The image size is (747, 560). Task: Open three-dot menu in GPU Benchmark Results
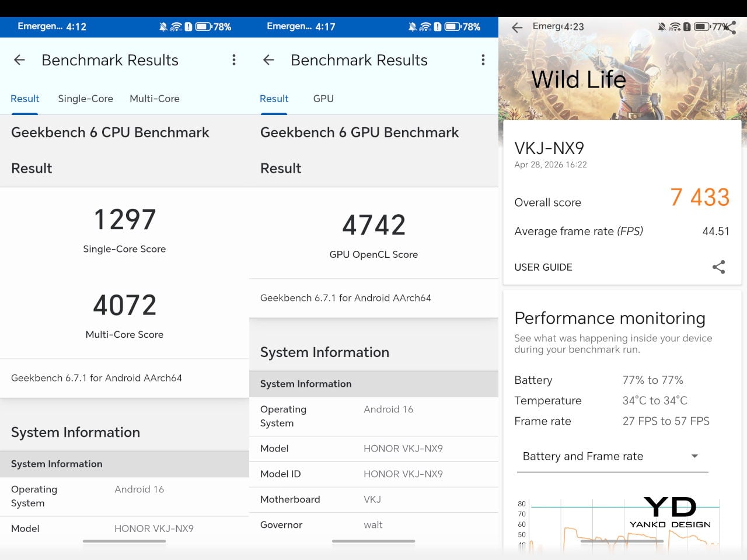pos(483,60)
